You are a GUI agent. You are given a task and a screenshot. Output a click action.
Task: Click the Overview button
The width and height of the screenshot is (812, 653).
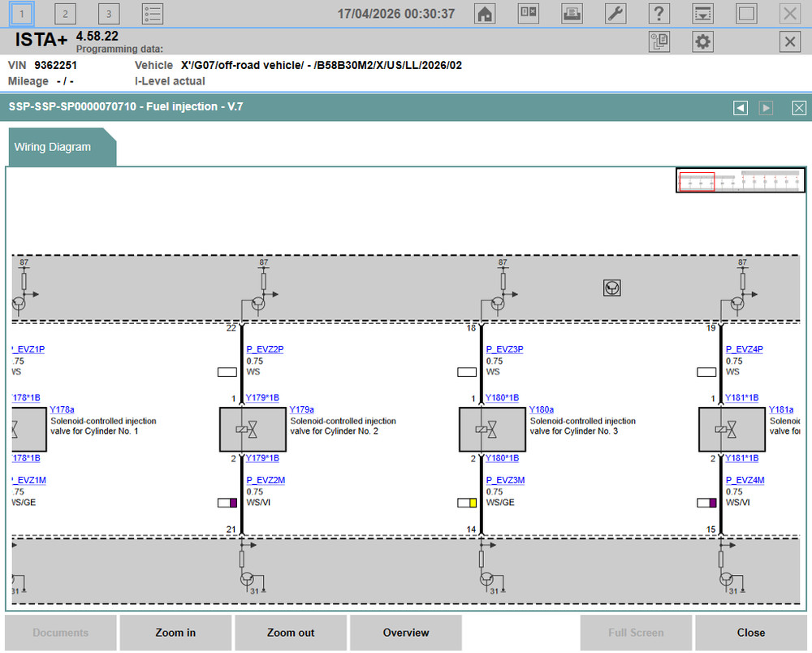[x=405, y=633]
